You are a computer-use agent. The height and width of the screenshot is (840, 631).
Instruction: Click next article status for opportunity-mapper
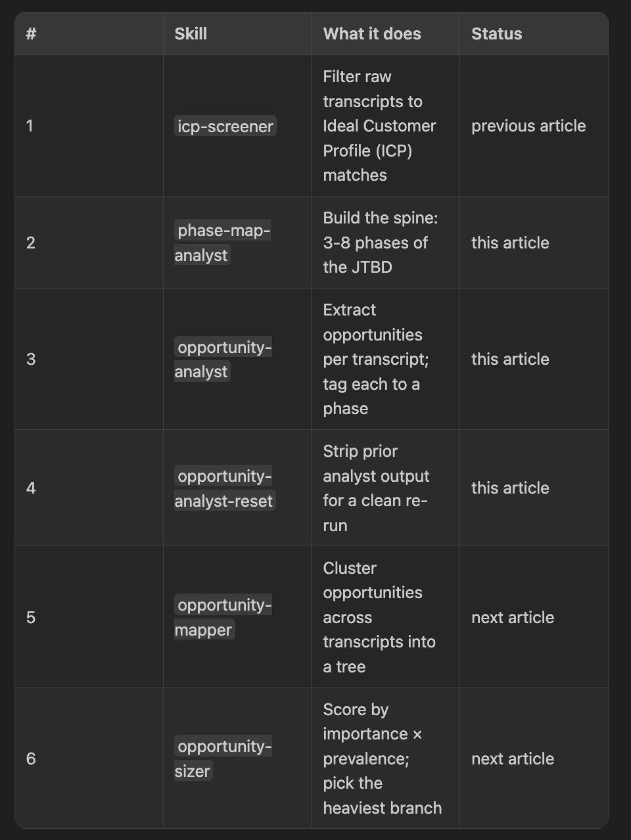513,617
